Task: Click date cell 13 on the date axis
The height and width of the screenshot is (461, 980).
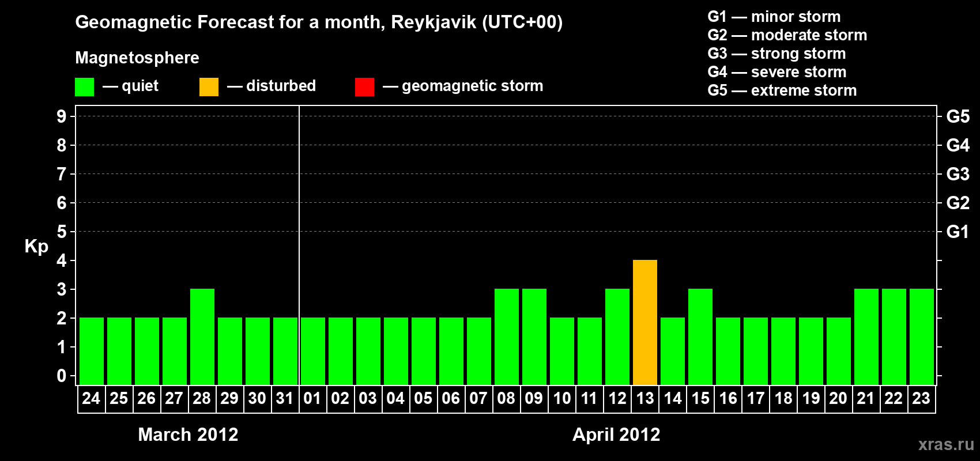Action: (x=645, y=399)
